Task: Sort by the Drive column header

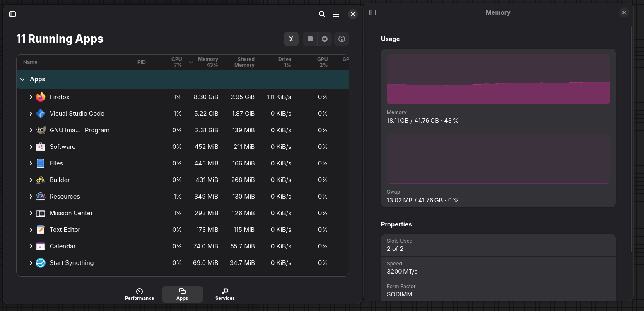Action: pos(285,62)
